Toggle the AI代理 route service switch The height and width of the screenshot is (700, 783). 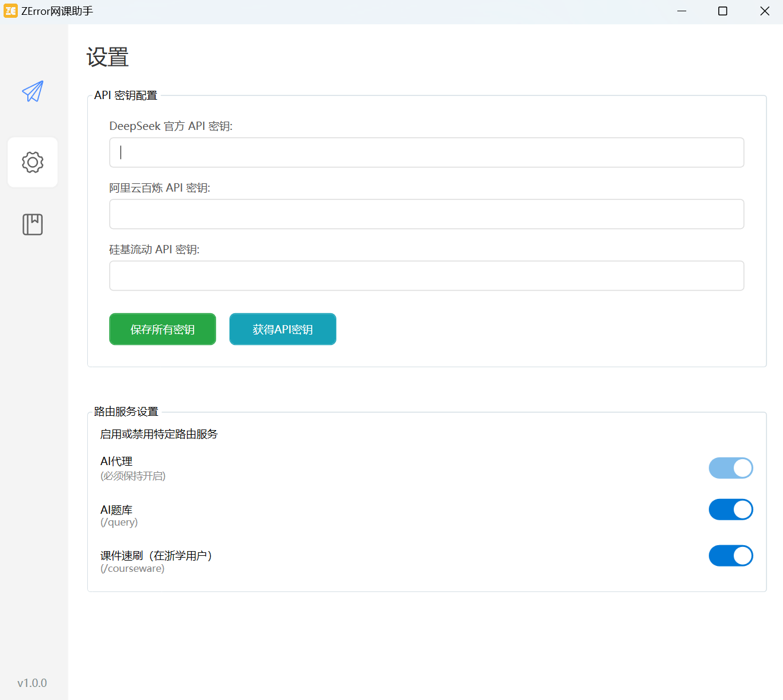coord(730,468)
